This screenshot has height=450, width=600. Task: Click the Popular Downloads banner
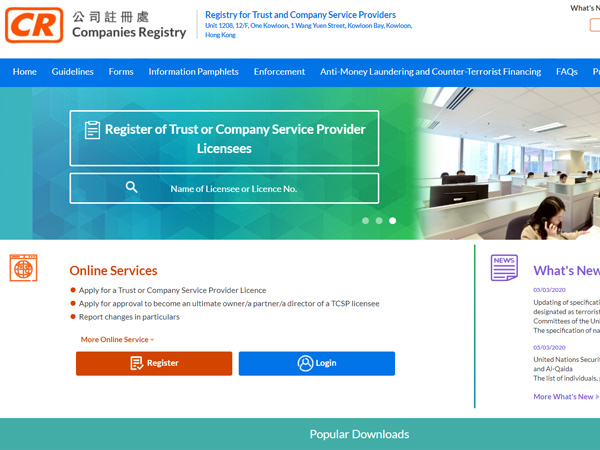[359, 434]
